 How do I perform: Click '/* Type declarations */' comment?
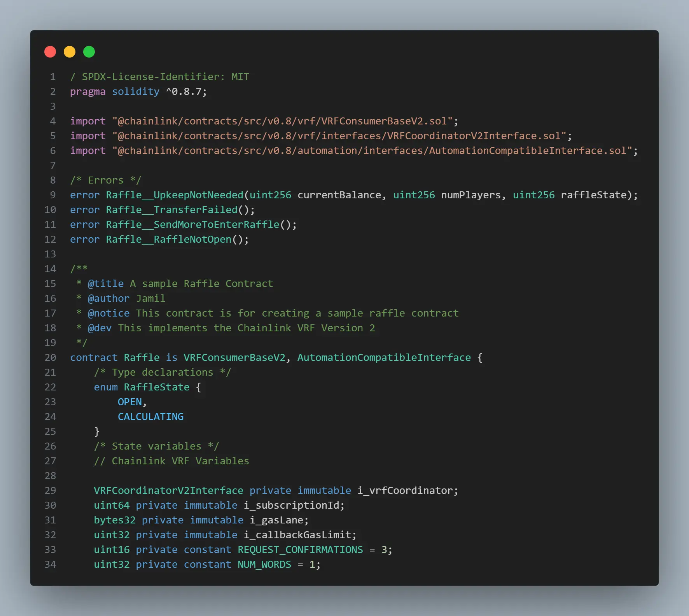163,373
